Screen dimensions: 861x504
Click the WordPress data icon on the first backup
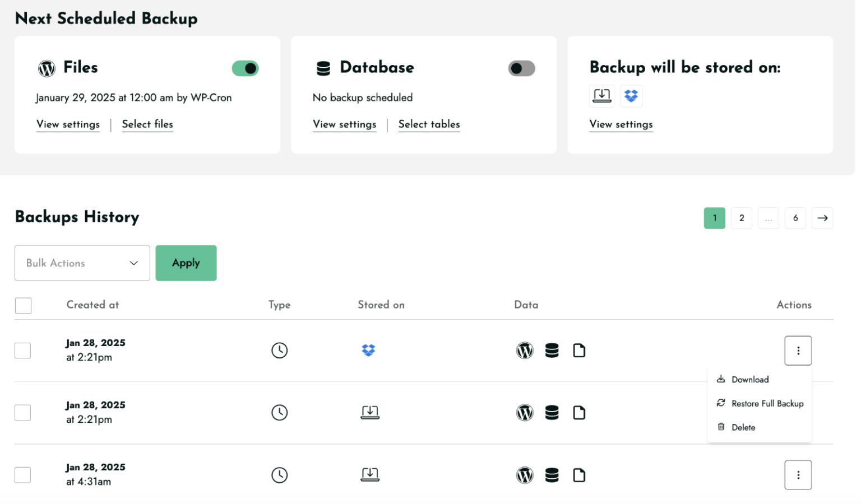(x=525, y=350)
